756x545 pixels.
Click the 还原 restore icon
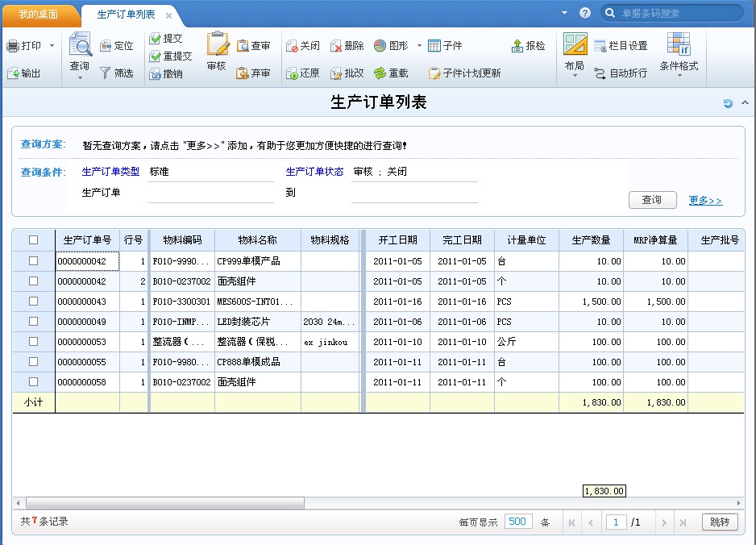click(292, 73)
